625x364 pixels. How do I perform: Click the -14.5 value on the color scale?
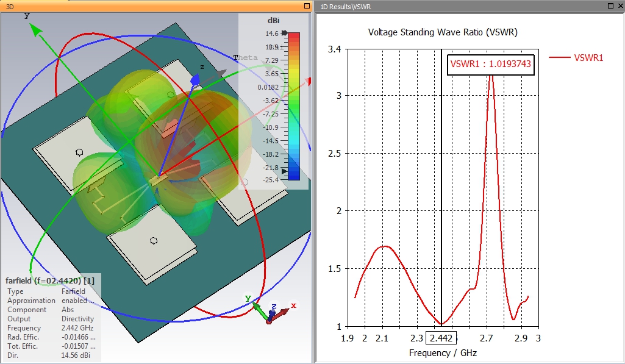point(271,141)
